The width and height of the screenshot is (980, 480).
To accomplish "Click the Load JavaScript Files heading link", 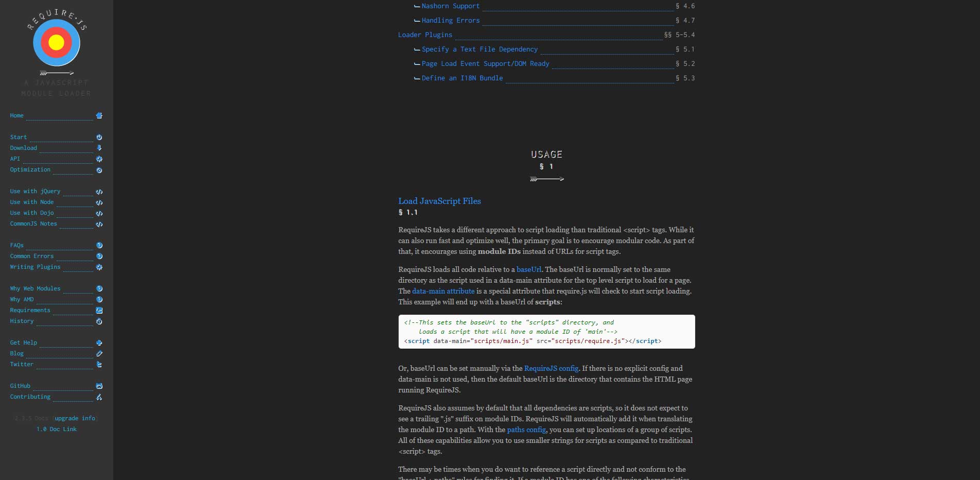I will 439,201.
